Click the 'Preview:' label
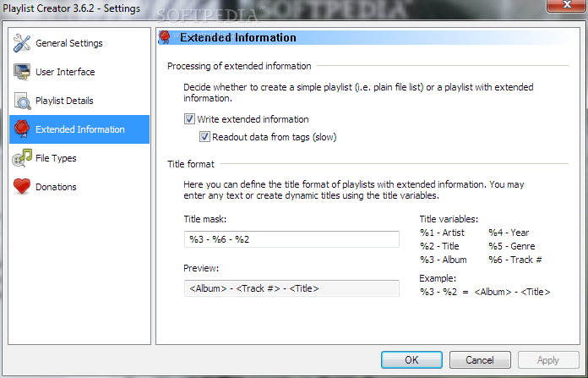The height and width of the screenshot is (378, 588). coord(201,268)
